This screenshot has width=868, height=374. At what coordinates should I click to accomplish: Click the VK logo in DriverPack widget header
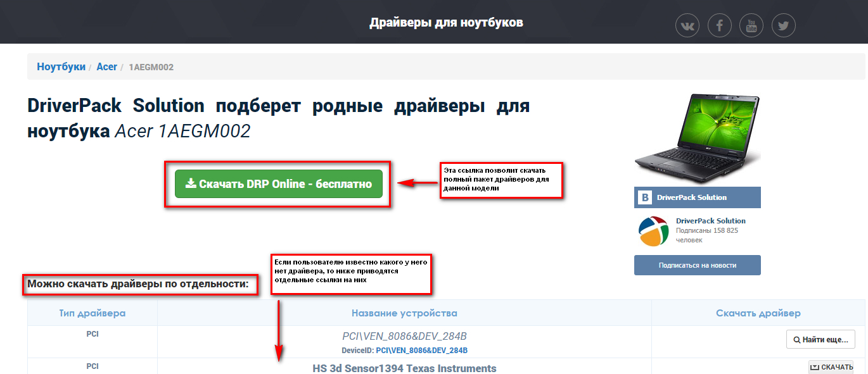[645, 197]
